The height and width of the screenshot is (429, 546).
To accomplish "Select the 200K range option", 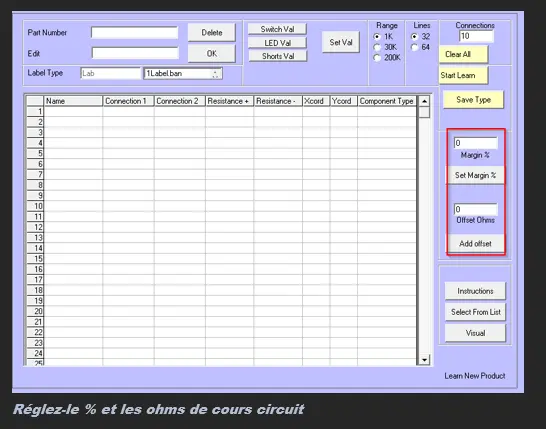I will click(377, 57).
